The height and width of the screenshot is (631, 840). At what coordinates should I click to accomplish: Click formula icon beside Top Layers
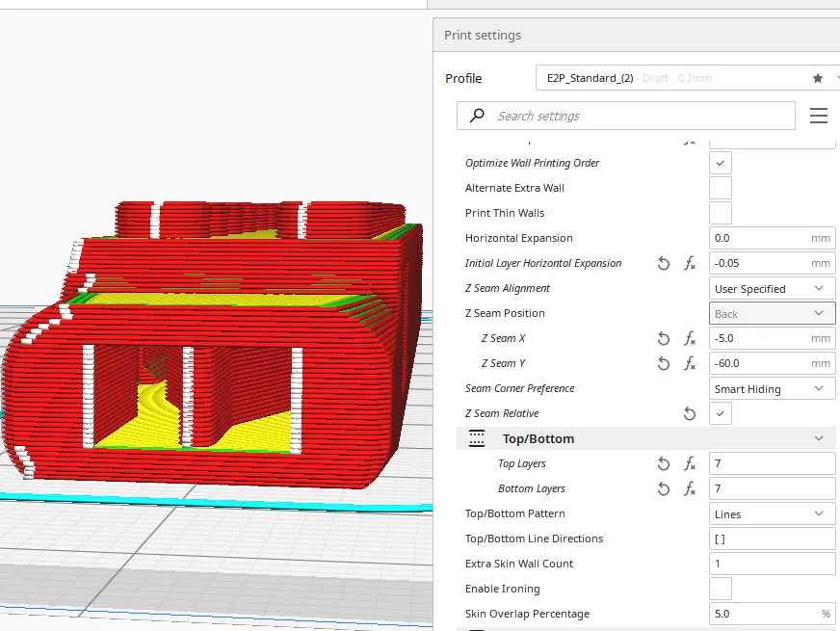point(690,464)
